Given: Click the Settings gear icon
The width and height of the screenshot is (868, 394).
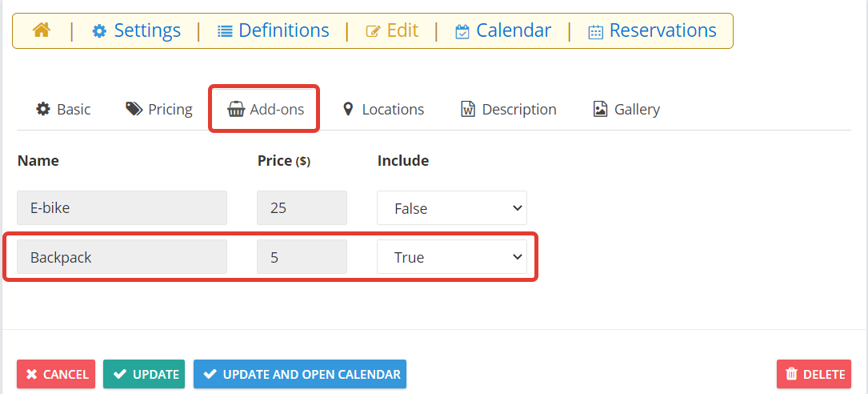Looking at the screenshot, I should point(99,31).
